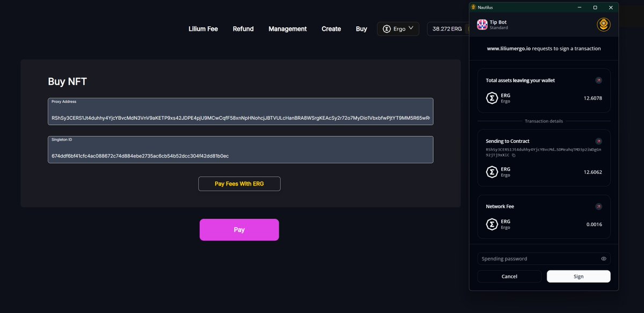This screenshot has width=644, height=313.
Task: Click Pay Fees With ERG button
Action: (239, 184)
